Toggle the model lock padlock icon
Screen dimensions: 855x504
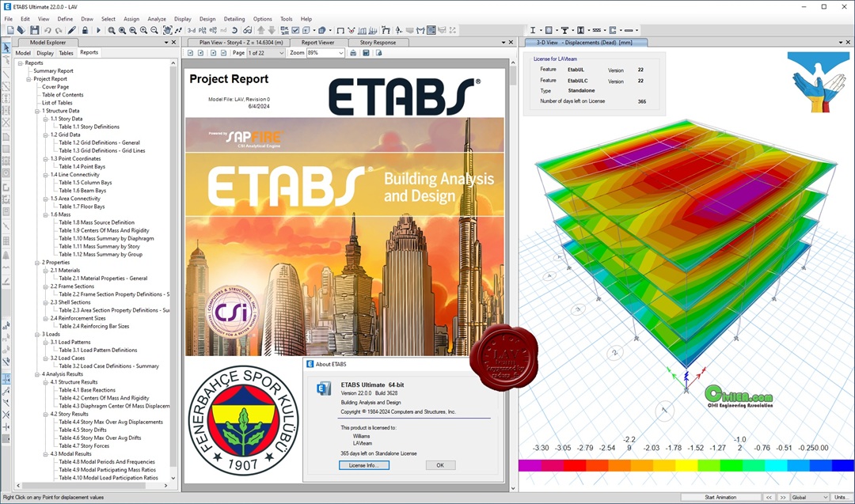tap(85, 30)
